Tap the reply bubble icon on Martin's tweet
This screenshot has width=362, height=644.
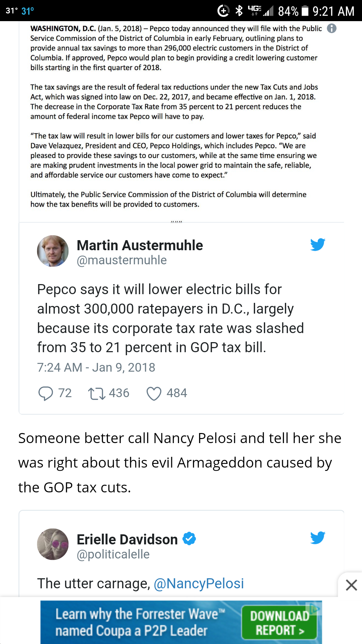[46, 393]
